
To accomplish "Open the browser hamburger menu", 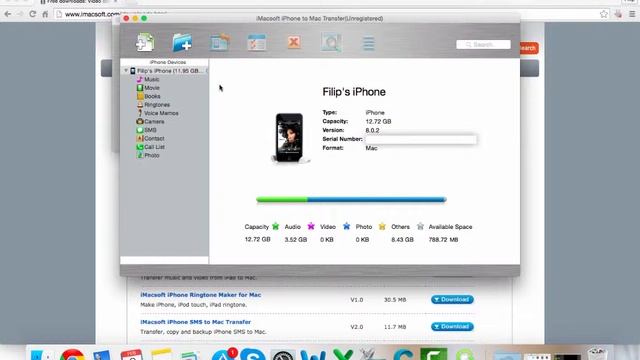I will 632,14.
